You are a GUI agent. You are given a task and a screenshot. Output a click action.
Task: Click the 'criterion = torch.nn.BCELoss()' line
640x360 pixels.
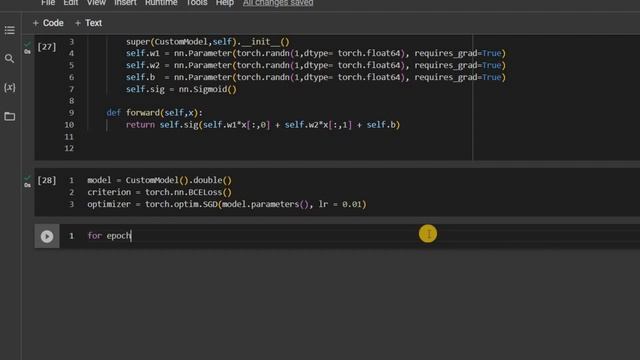tap(159, 192)
